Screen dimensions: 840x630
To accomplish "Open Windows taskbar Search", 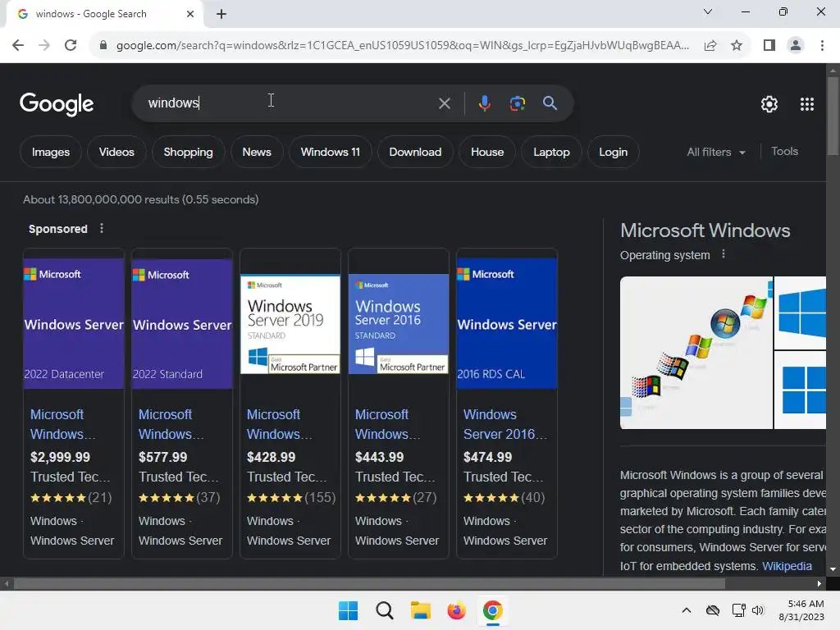I will click(384, 610).
